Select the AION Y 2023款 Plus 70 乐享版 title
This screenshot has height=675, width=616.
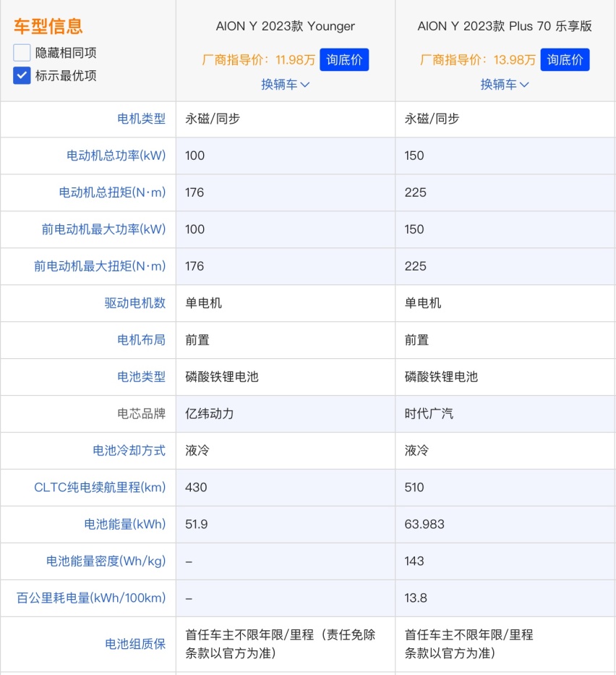(505, 26)
